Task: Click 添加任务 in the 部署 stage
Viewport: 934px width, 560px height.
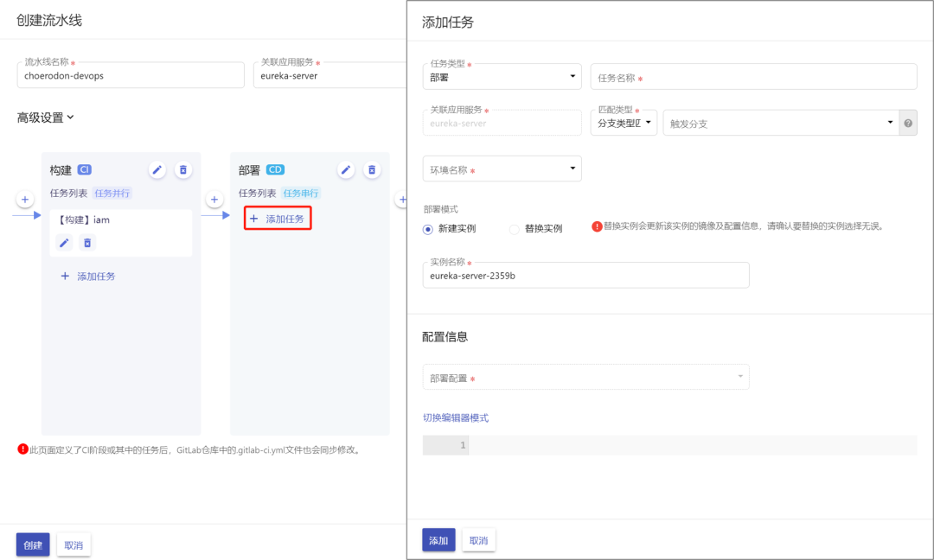Action: pyautogui.click(x=277, y=219)
